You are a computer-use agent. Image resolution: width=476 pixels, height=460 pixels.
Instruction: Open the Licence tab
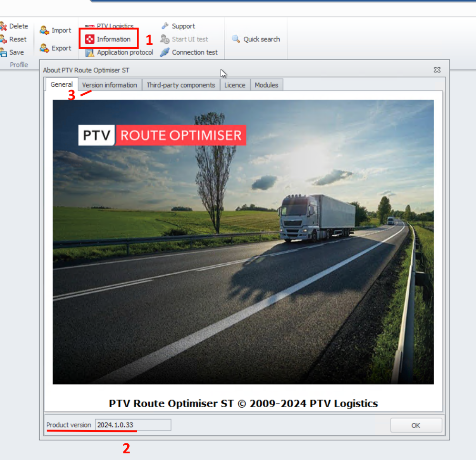point(234,85)
